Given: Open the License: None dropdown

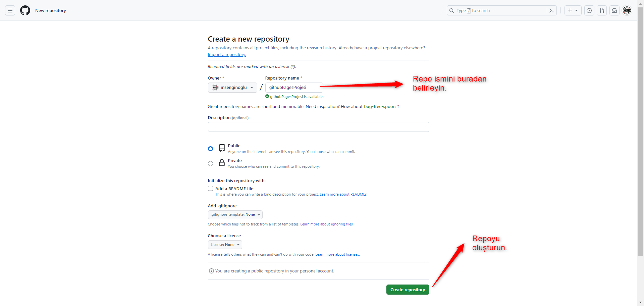Looking at the screenshot, I should (225, 244).
